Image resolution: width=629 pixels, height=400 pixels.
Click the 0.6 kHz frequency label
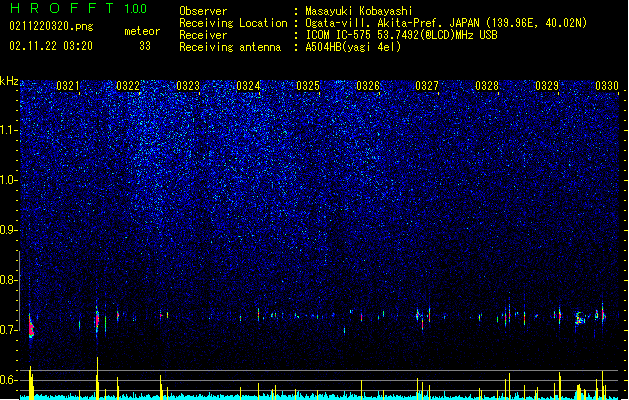(x=9, y=380)
